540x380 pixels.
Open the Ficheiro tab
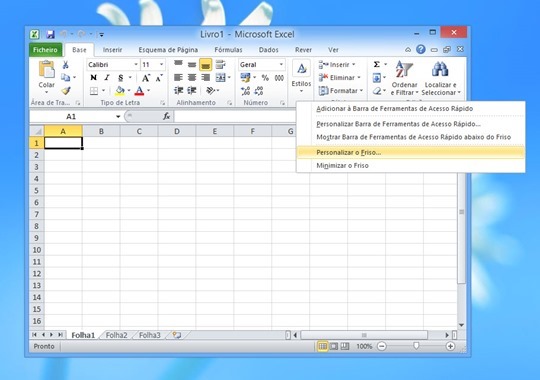coord(45,50)
